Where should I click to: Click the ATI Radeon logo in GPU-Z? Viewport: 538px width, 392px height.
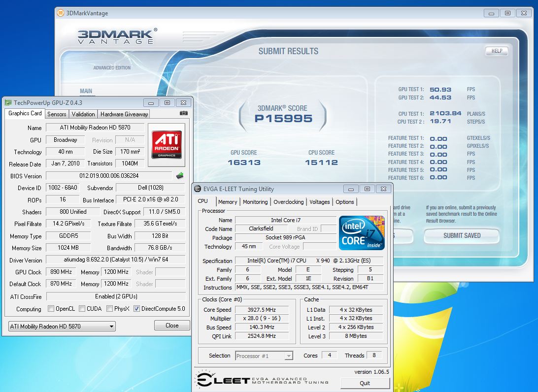pos(167,144)
